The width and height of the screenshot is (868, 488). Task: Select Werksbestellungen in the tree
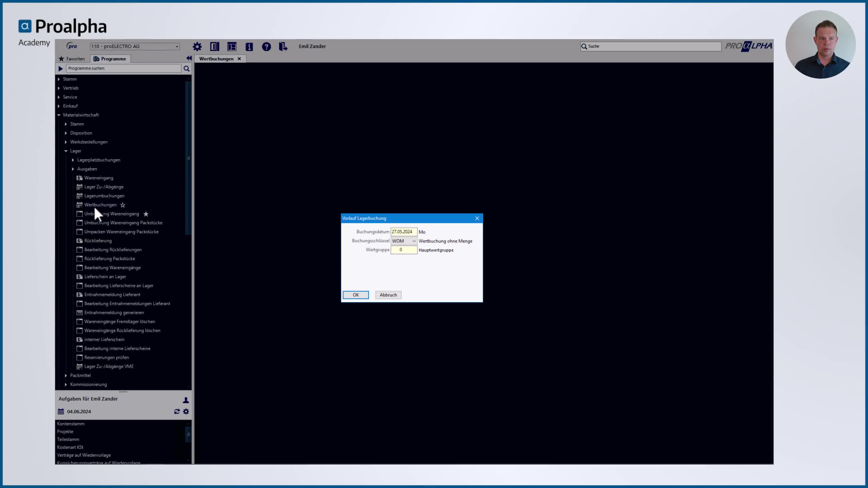tap(89, 142)
